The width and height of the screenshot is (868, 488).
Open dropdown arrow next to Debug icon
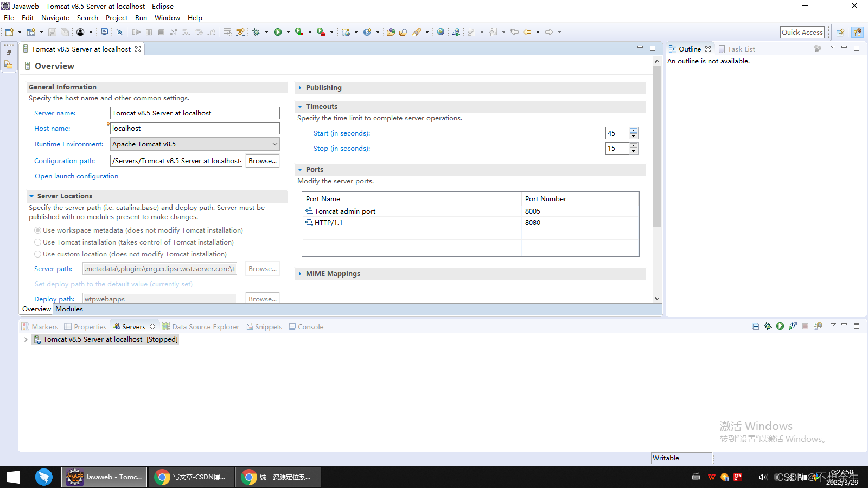(x=266, y=32)
